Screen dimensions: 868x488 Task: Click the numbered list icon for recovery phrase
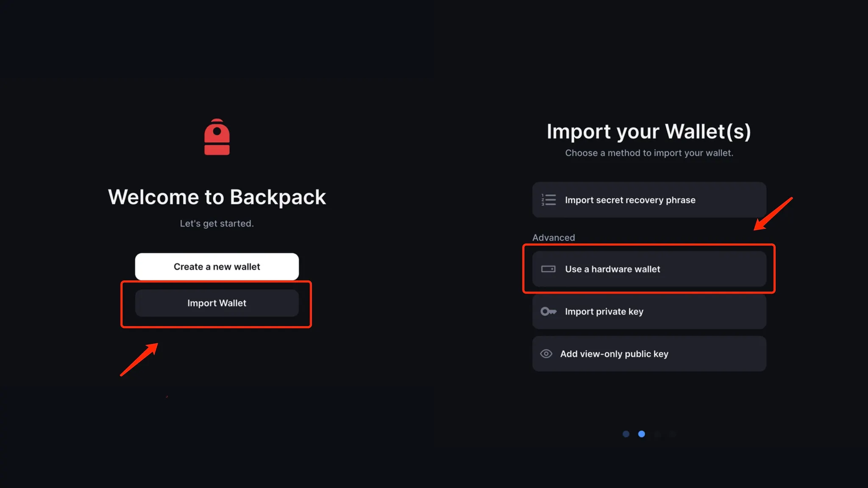[x=548, y=200]
